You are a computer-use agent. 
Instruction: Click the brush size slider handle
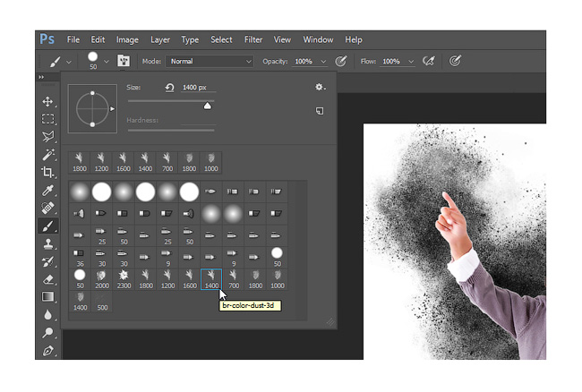tap(208, 107)
